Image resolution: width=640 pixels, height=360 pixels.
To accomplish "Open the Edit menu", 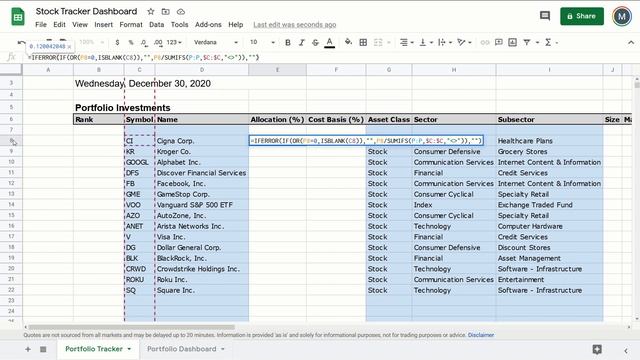I will coord(59,24).
